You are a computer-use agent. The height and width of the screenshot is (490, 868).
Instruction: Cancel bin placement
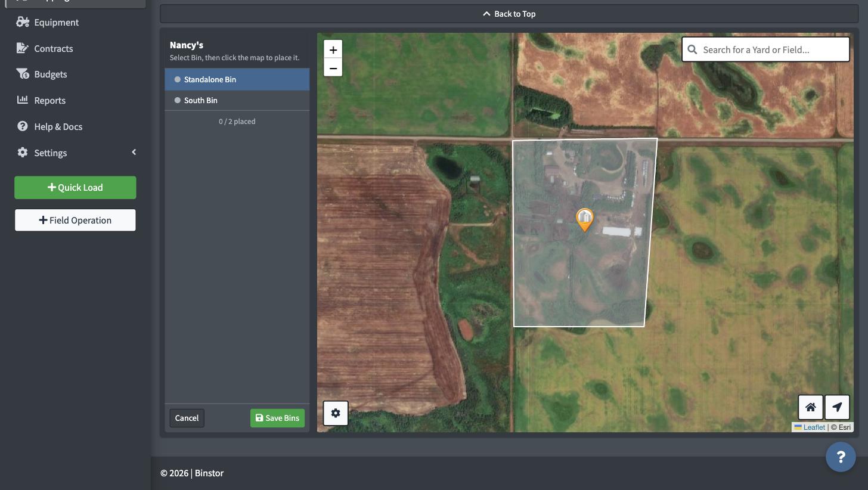(x=187, y=418)
